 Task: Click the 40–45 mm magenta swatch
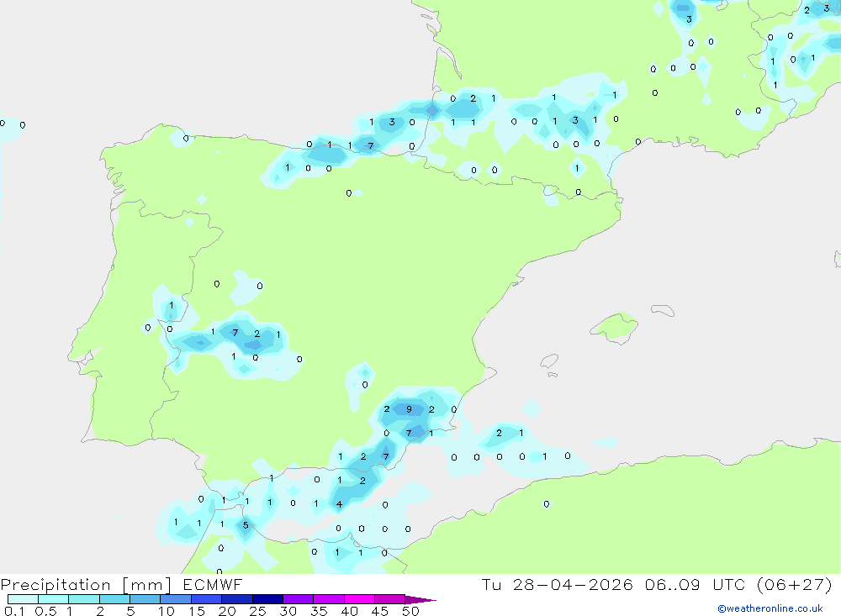[359, 599]
